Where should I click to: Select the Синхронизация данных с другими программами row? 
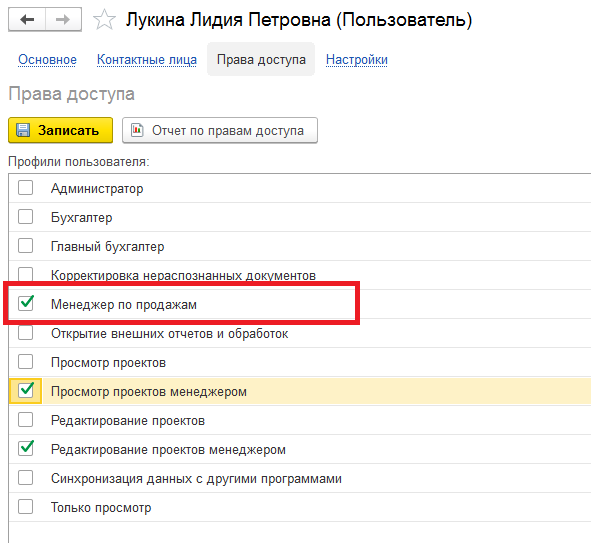tap(300, 478)
